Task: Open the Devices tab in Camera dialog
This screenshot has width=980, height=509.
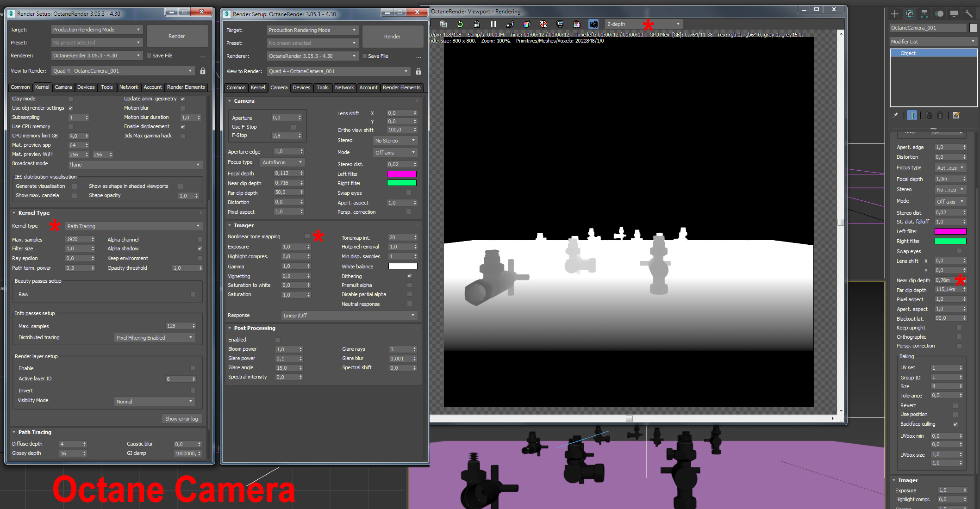Action: [x=301, y=87]
